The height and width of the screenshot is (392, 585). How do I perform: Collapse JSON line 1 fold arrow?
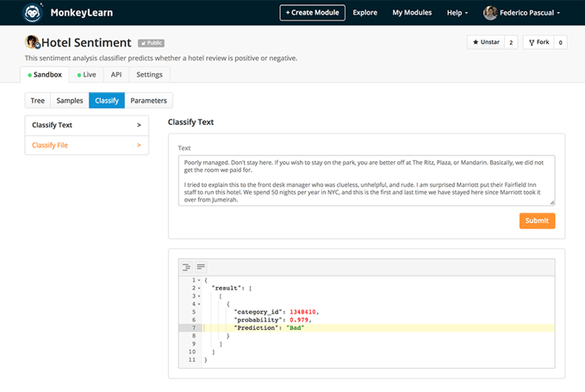pos(199,280)
